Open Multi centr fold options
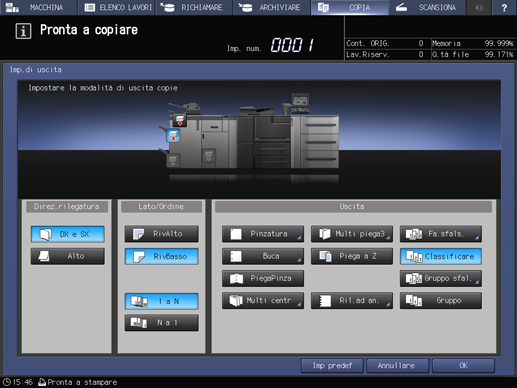This screenshot has height=388, width=517. 263,300
